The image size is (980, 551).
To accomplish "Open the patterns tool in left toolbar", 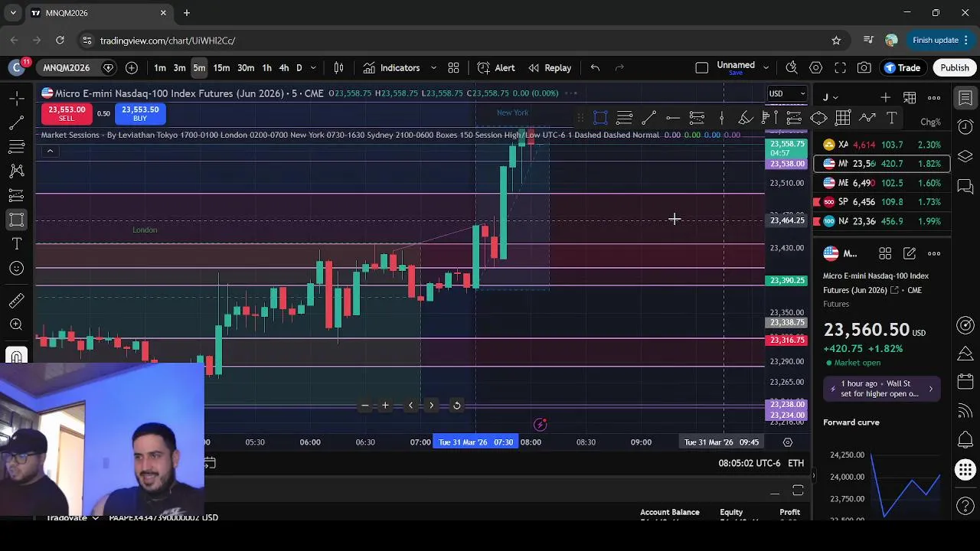I will (x=16, y=171).
